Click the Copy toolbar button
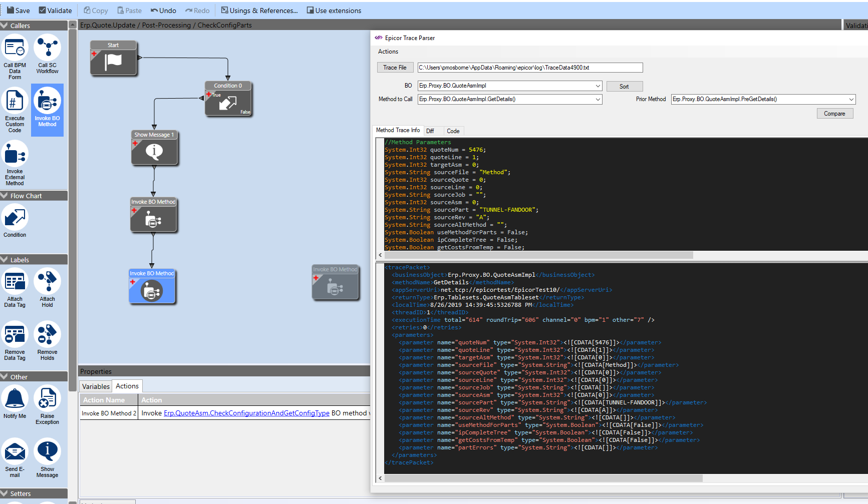868x504 pixels. pyautogui.click(x=96, y=11)
